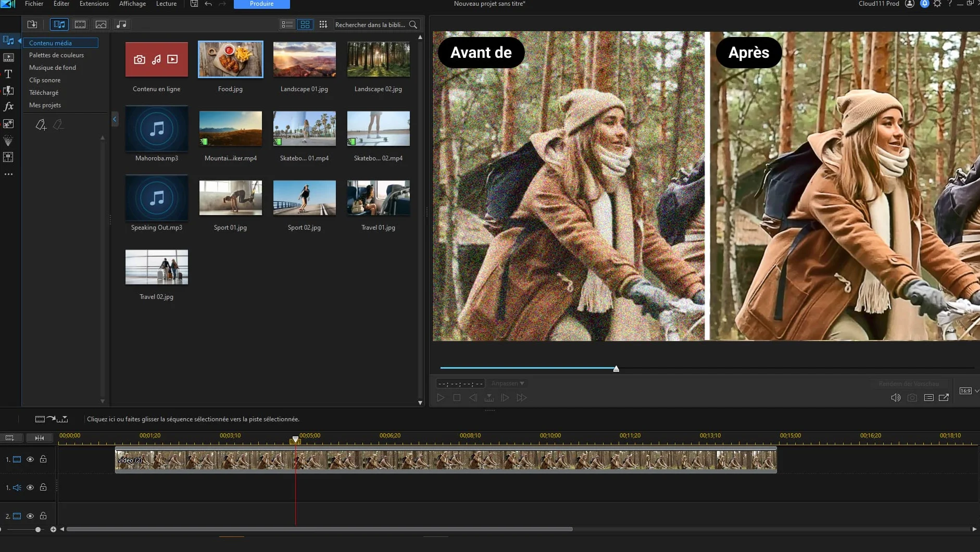This screenshot has height=552, width=980.
Task: Select Palettes de couleurs category
Action: [56, 55]
